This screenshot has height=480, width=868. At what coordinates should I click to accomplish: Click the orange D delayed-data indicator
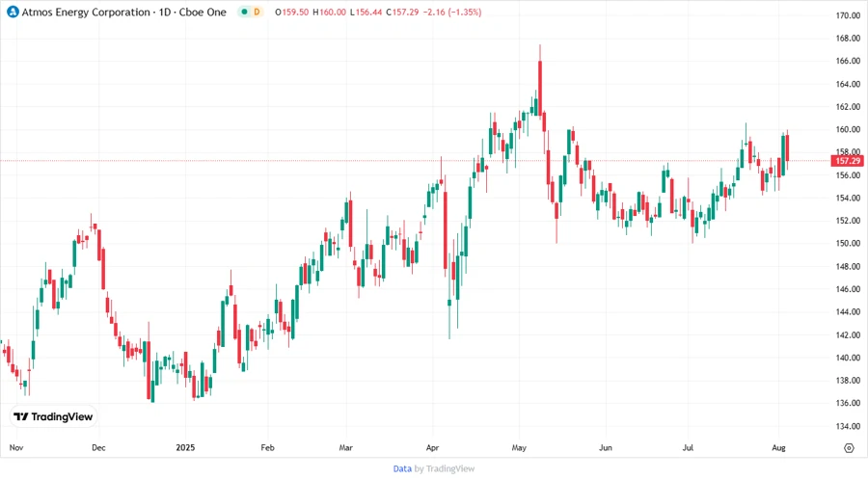coord(257,12)
